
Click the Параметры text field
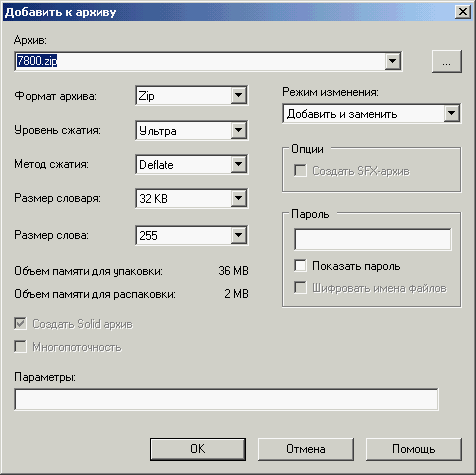pos(226,399)
